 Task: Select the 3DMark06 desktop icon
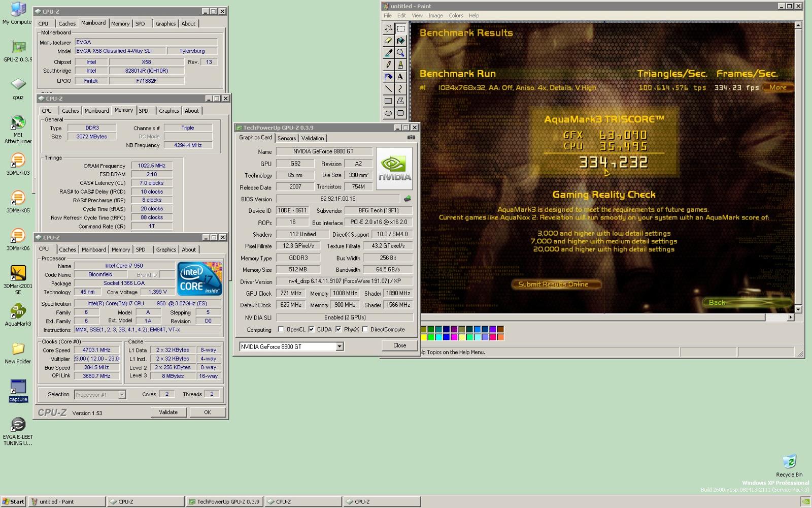(x=18, y=239)
